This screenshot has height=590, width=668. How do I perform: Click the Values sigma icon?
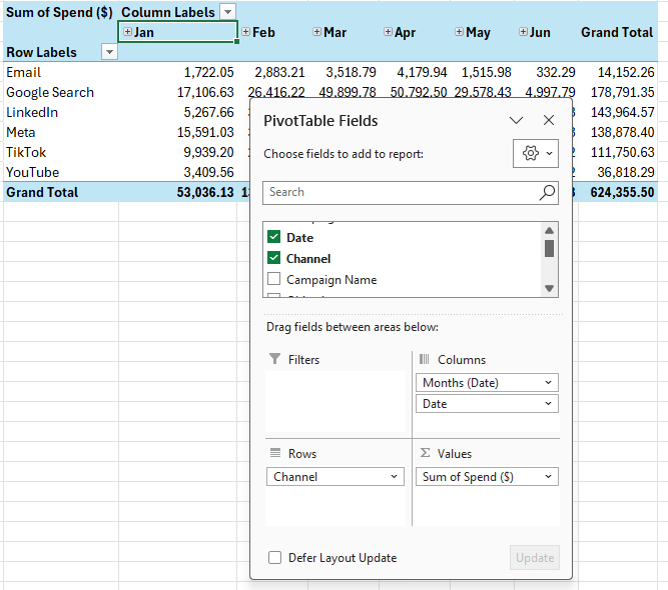425,452
